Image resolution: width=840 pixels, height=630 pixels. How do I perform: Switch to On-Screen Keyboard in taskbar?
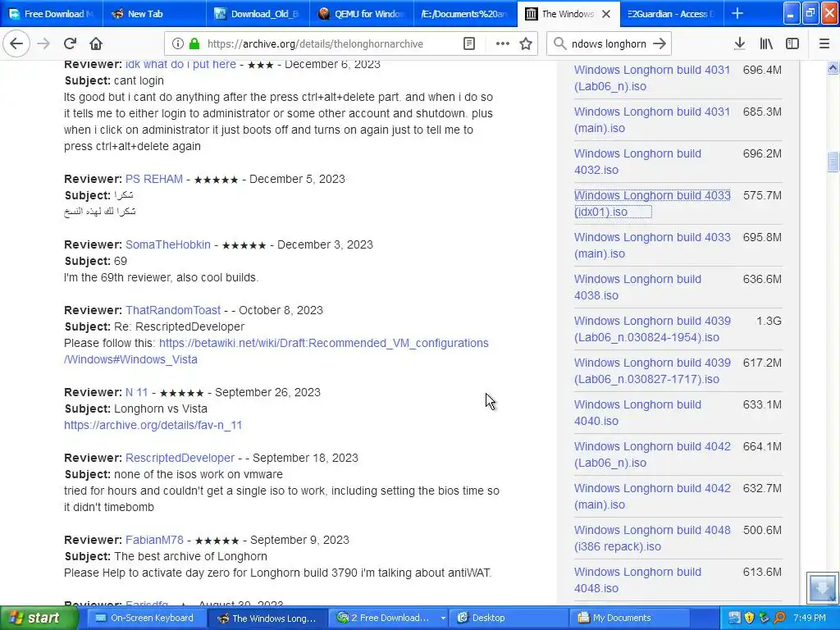tap(144, 618)
